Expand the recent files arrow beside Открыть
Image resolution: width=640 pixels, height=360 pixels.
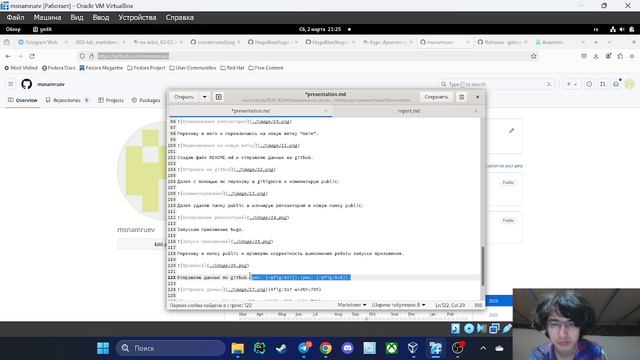tap(204, 97)
